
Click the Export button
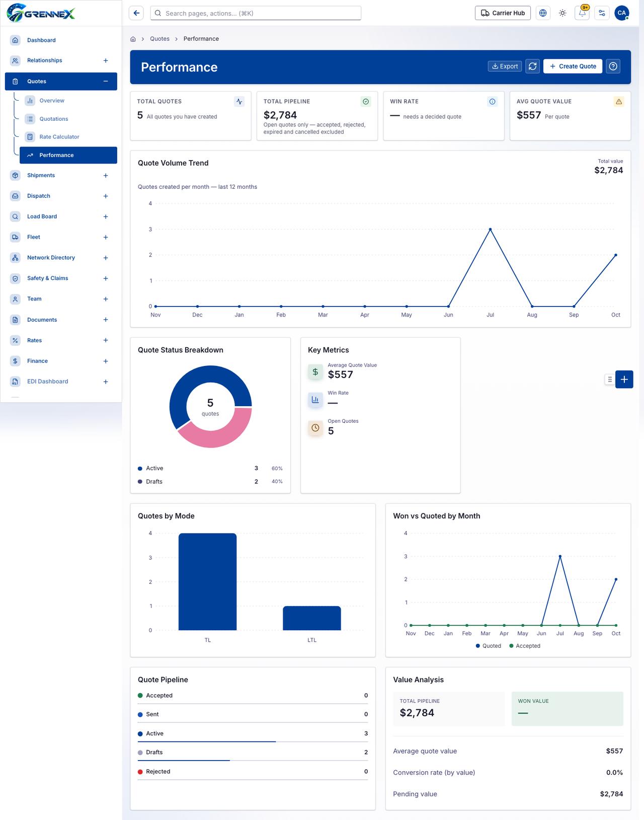[505, 66]
